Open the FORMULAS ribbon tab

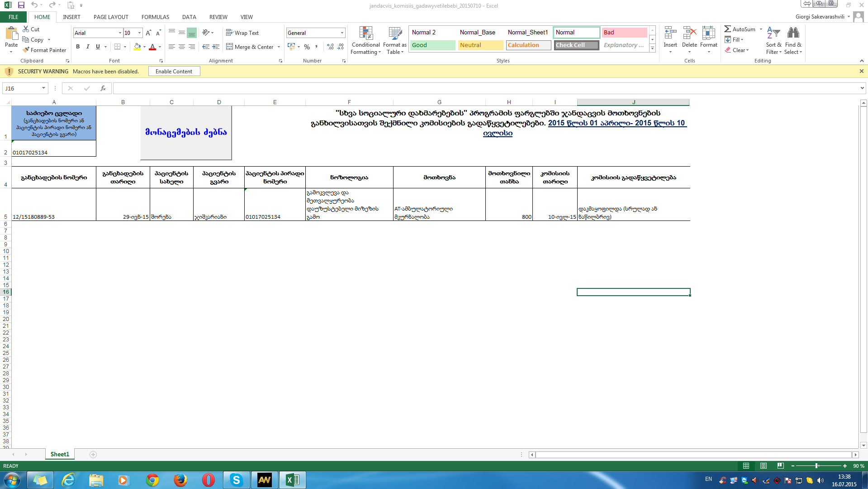[155, 17]
